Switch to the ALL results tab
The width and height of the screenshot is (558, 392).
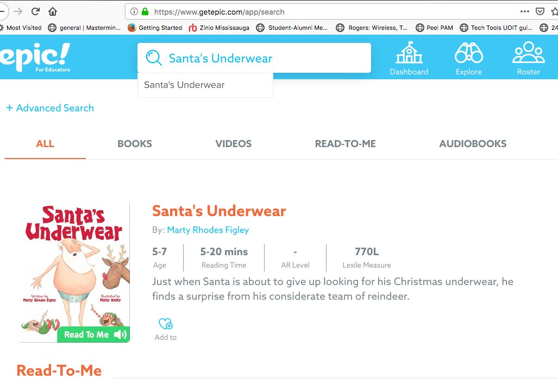pos(45,144)
